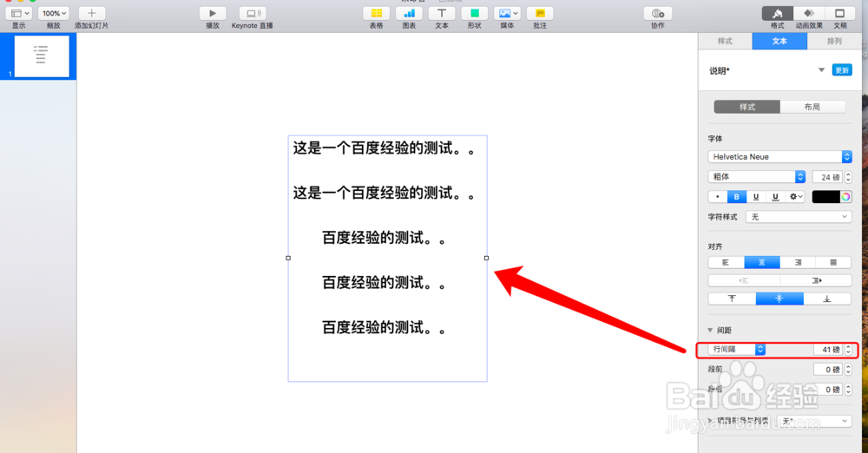Add a text box with 文本 icon
The width and height of the screenshot is (868, 453).
coord(442,13)
